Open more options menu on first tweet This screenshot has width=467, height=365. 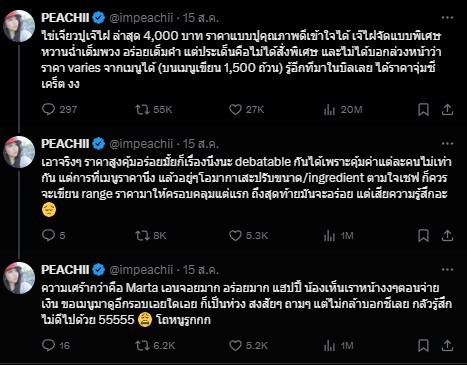click(447, 18)
